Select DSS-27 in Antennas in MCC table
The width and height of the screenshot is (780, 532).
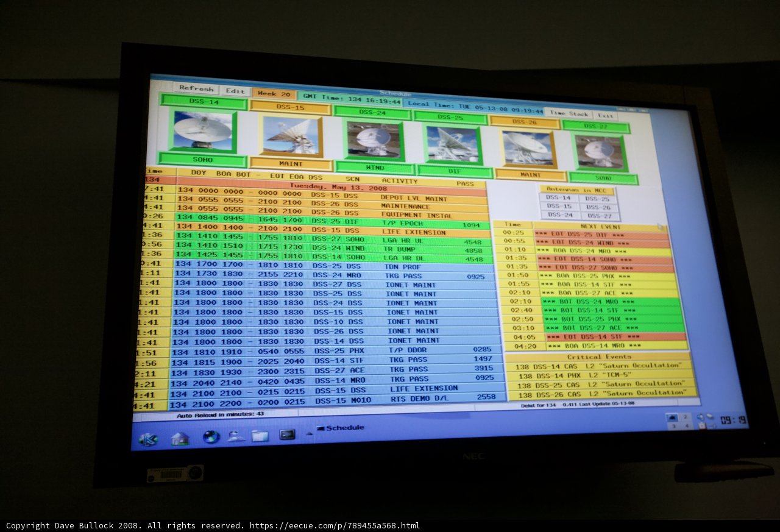(x=600, y=216)
